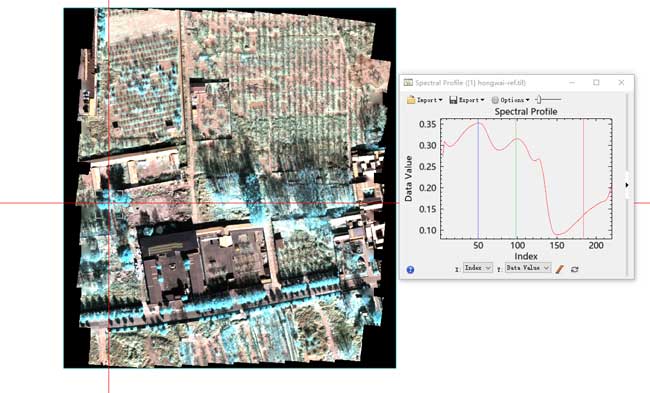This screenshot has height=393, width=650.
Task: Expand the X axis Index combo box
Action: tap(478, 268)
